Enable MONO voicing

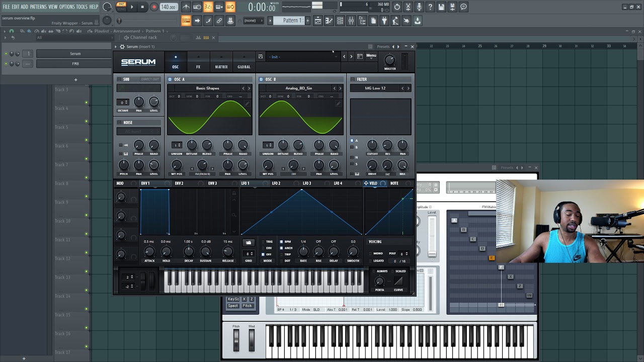370,253
